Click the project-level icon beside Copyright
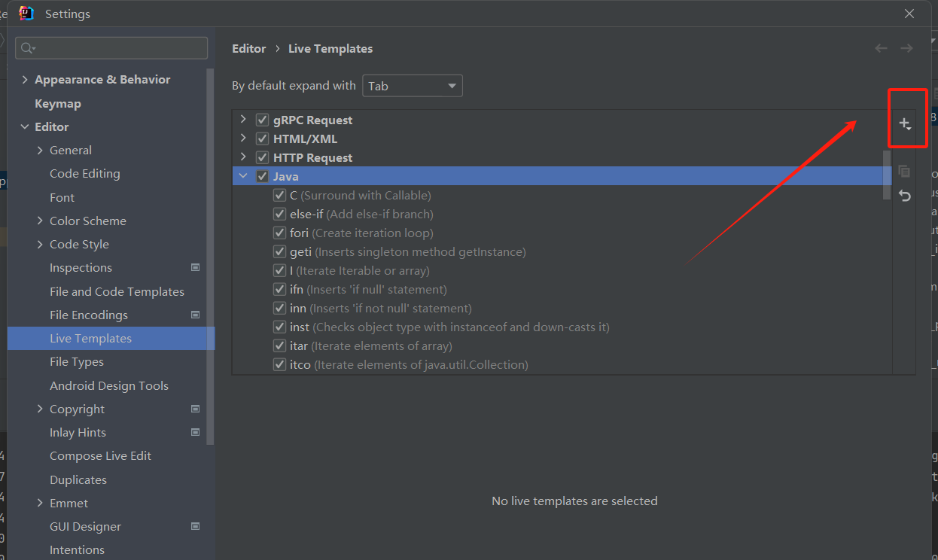 click(x=196, y=409)
